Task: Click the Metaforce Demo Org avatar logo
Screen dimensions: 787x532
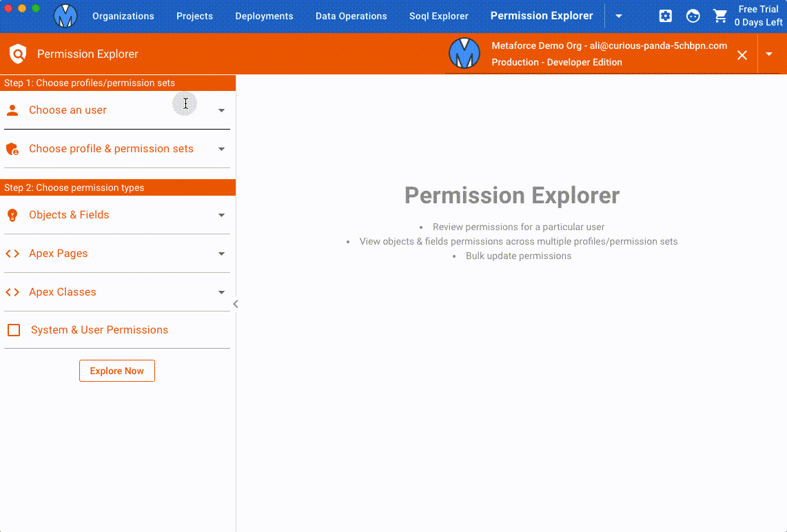Action: (x=464, y=53)
